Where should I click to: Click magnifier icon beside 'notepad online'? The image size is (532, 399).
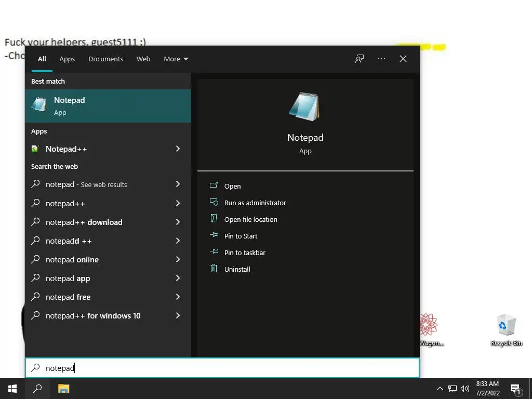coord(35,259)
